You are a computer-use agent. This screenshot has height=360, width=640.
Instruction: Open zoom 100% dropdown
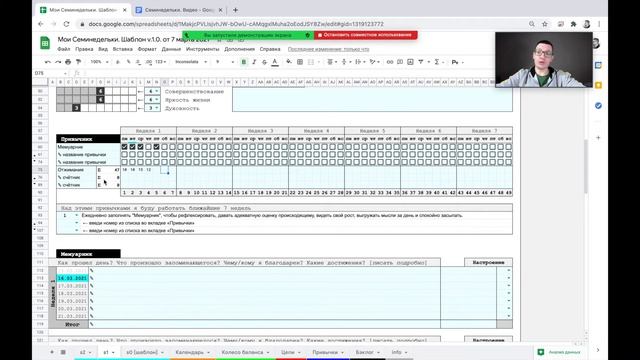point(99,62)
